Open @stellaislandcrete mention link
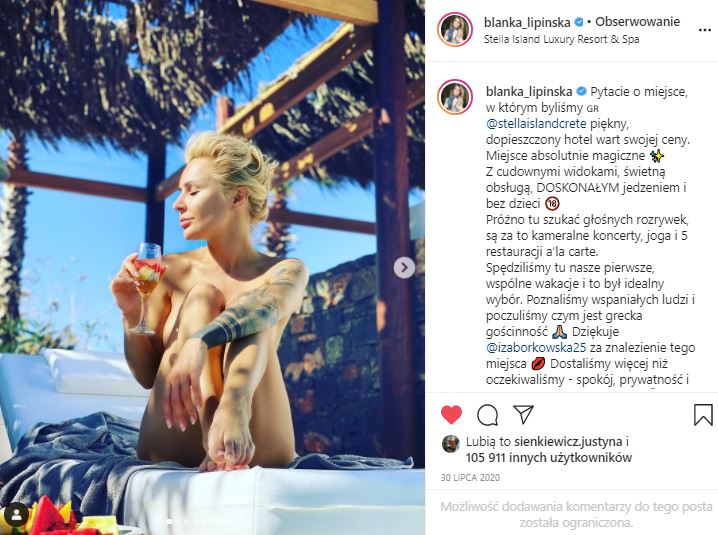Image resolution: width=718 pixels, height=535 pixels. pyautogui.click(x=536, y=124)
